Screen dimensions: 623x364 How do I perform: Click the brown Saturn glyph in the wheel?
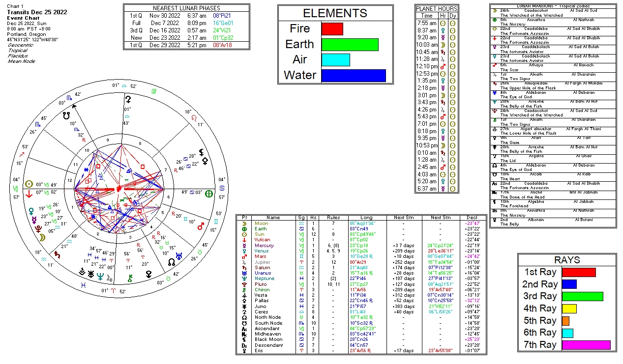[x=58, y=254]
